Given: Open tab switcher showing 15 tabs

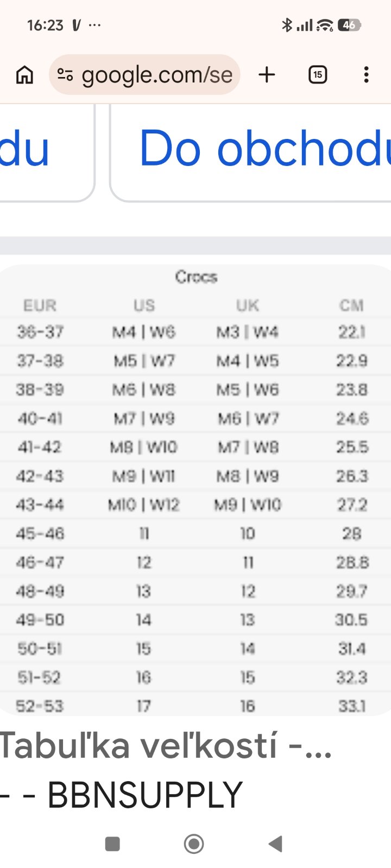Looking at the screenshot, I should pos(318,75).
